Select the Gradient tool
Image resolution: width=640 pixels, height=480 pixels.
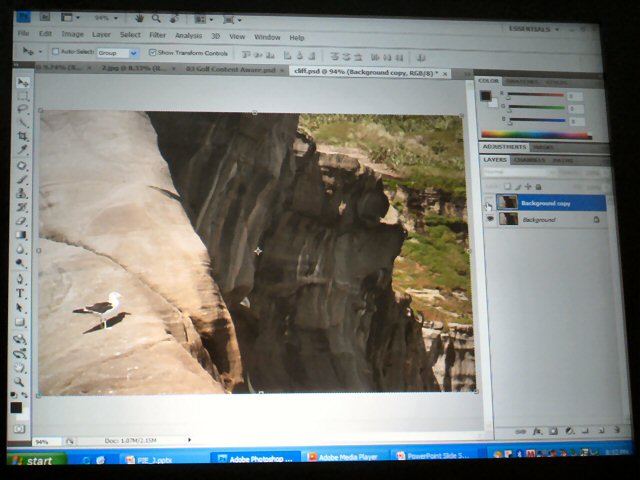pos(21,235)
